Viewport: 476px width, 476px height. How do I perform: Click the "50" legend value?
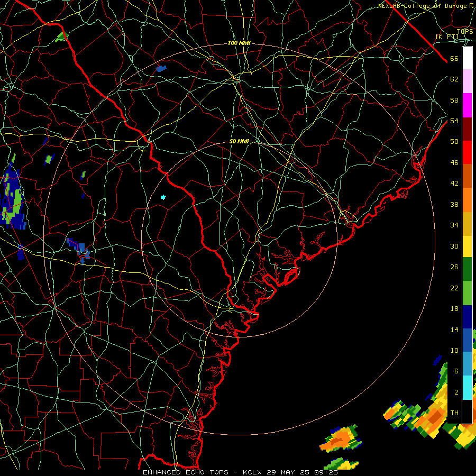click(x=454, y=141)
